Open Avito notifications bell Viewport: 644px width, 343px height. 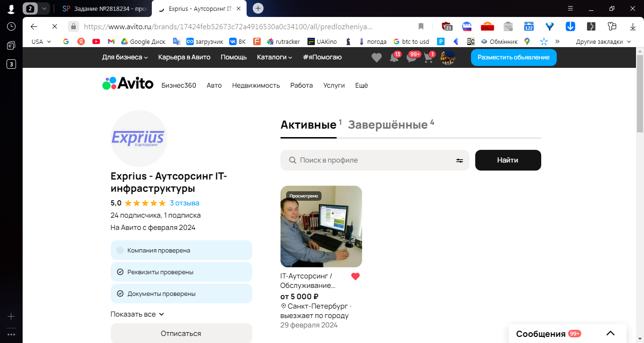point(395,57)
